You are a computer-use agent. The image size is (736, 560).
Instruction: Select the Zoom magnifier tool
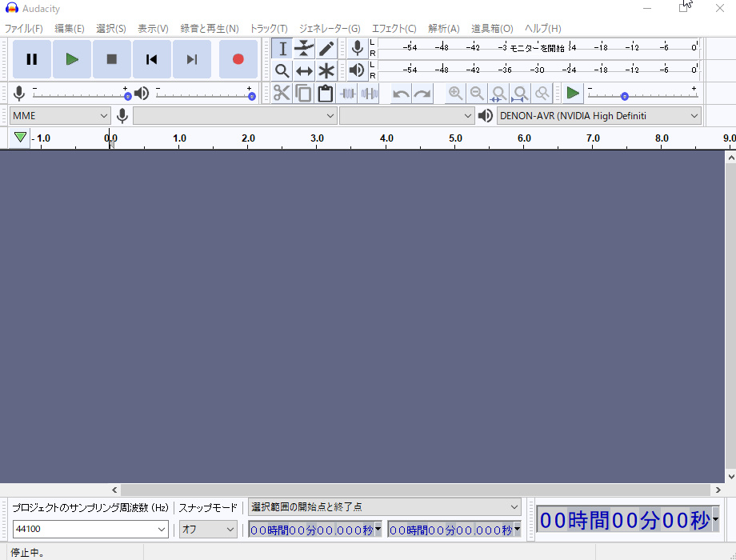[x=282, y=71]
